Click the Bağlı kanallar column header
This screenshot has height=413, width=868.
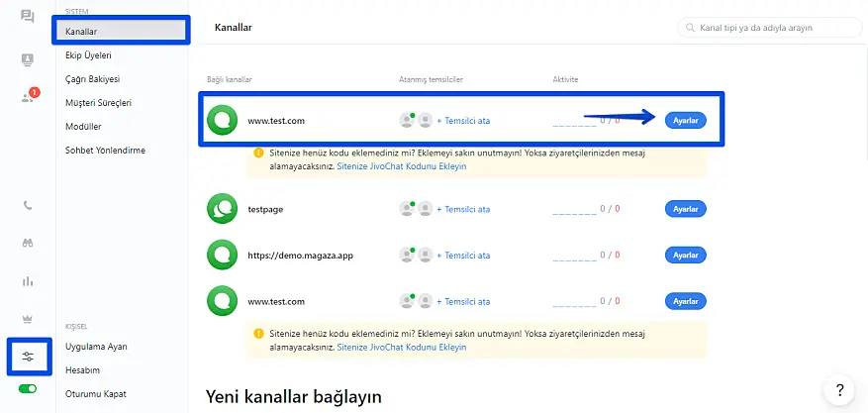click(x=230, y=79)
